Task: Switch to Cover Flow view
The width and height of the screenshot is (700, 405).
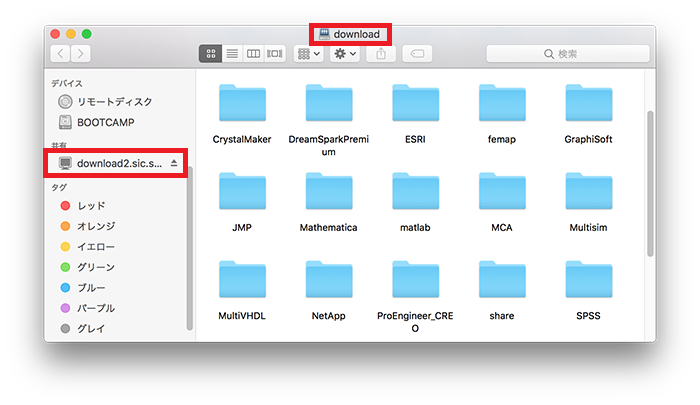Action: (275, 54)
